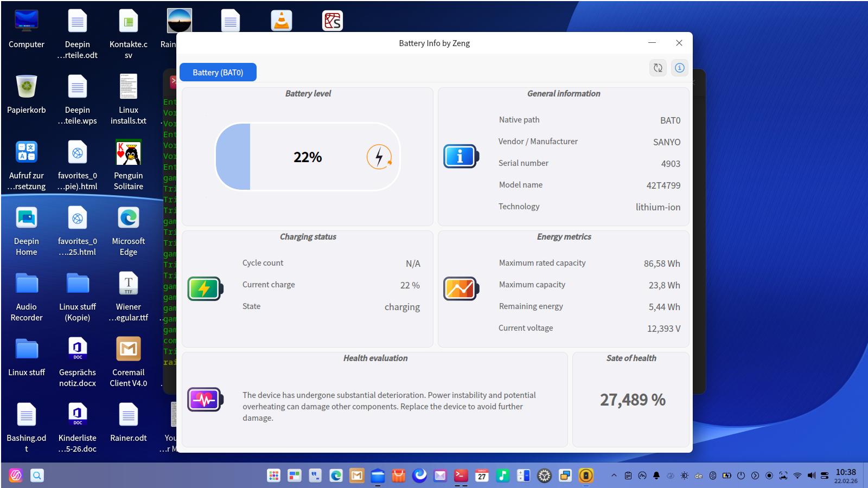Click the green charging status battery icon

[205, 288]
